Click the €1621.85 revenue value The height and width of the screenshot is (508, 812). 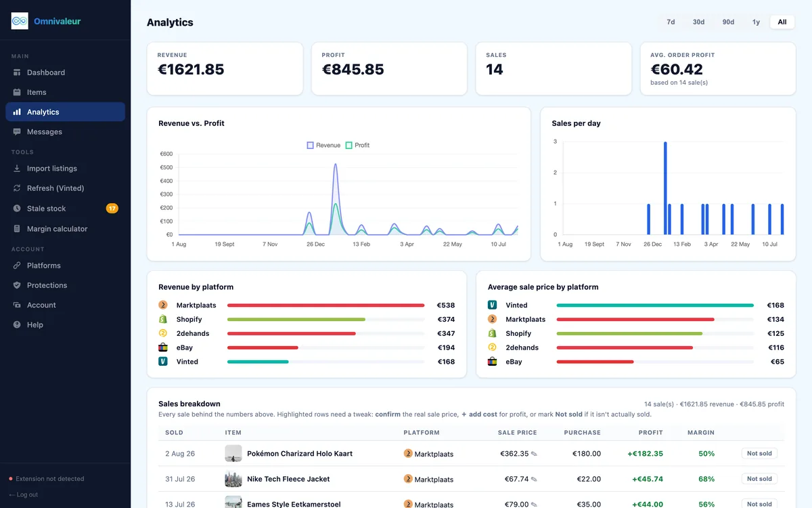(x=191, y=69)
